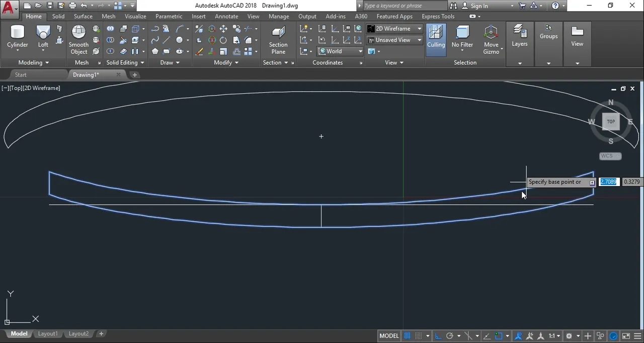
Task: Click the Annotation Monitor plus icon
Action: point(589,336)
